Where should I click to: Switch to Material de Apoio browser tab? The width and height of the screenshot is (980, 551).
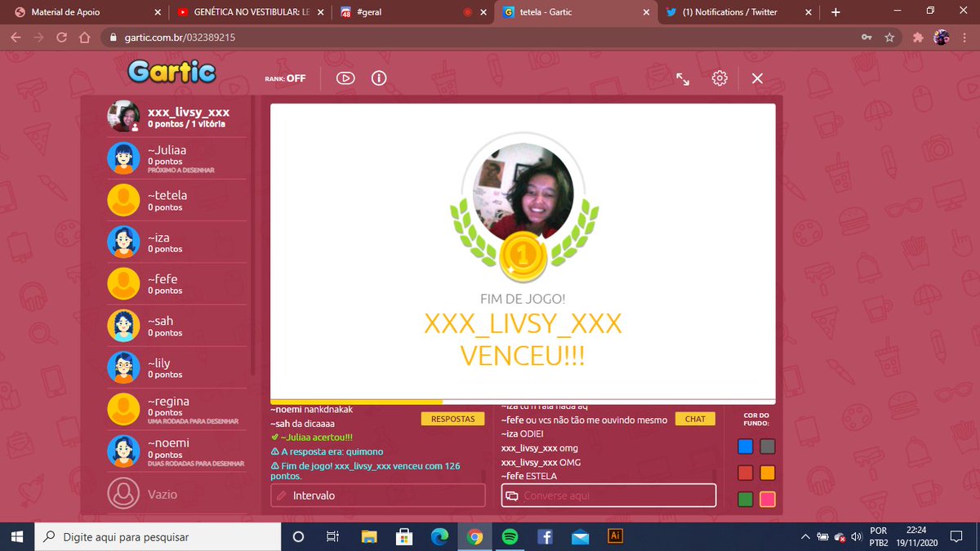point(86,12)
